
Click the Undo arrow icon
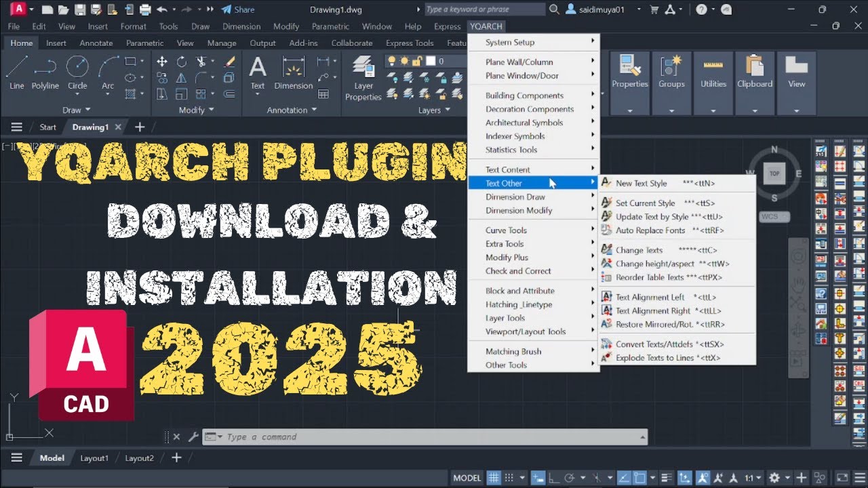[x=161, y=9]
